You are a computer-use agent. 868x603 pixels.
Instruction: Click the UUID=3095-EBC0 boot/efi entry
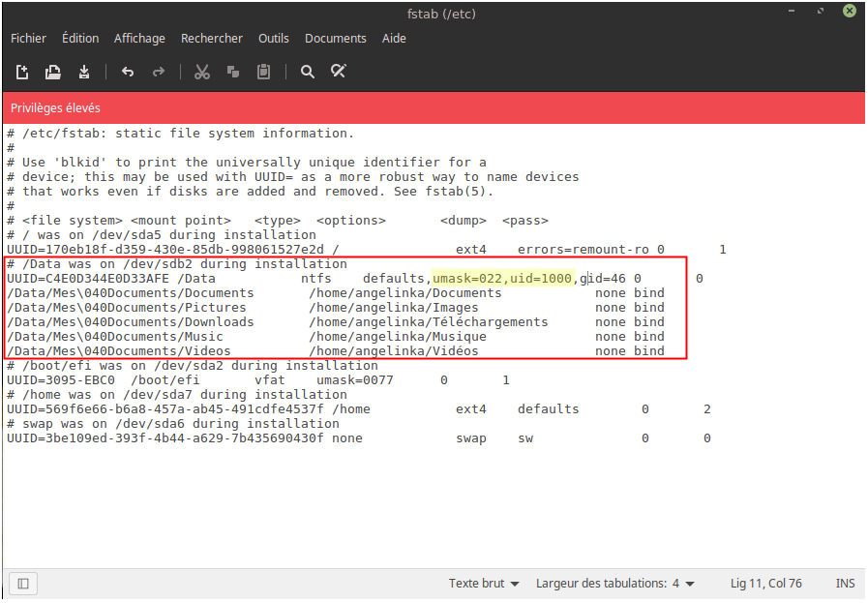pos(61,380)
